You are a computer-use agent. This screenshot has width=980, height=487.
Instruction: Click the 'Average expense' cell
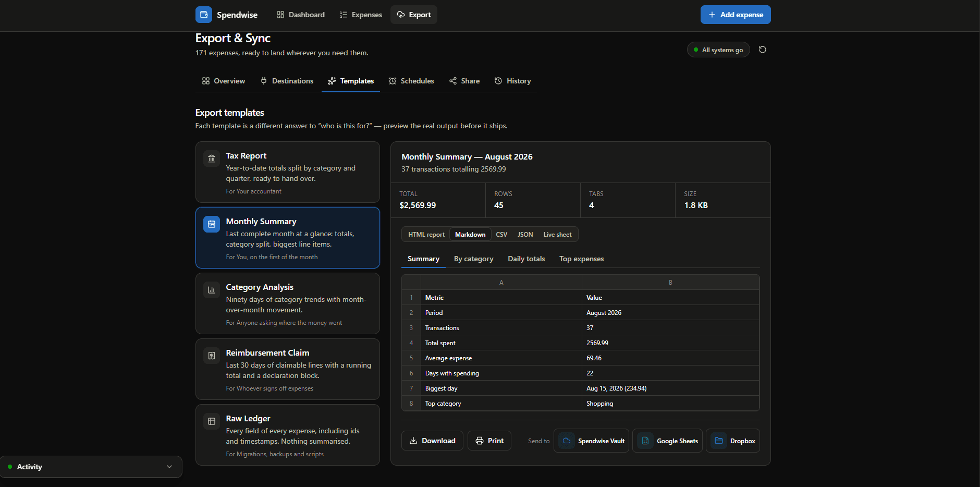(x=501, y=358)
